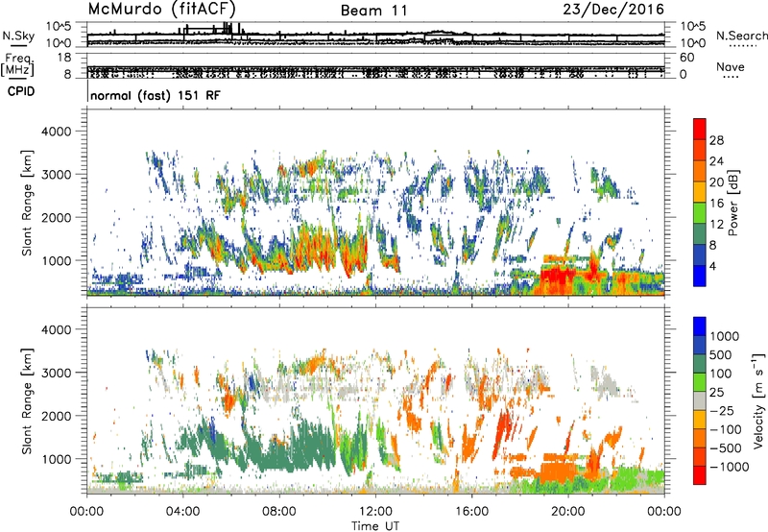768x532 pixels.
Task: Click the date '23/Dec/2016'
Action: (x=613, y=9)
